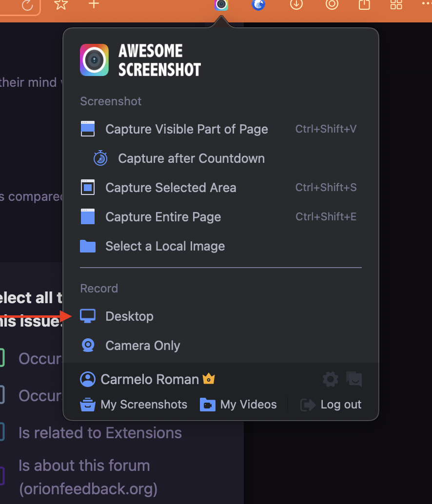This screenshot has width=432, height=504.
Task: Open the feedback chat bubble icon
Action: (354, 379)
